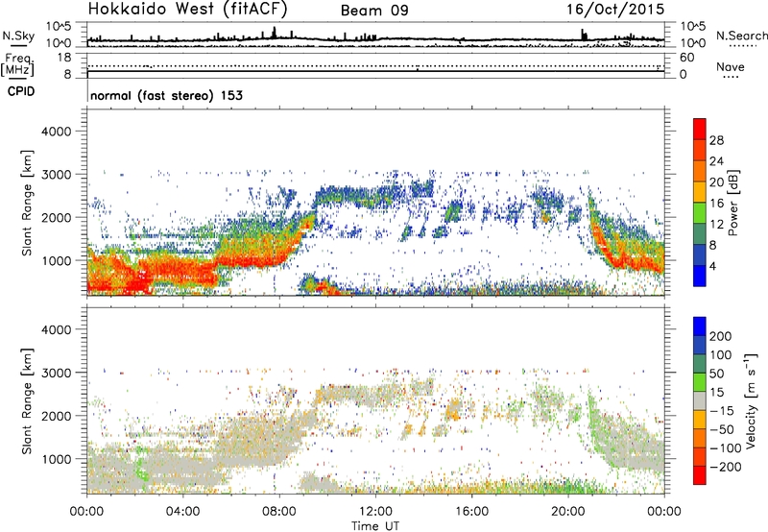
Task: Click the "24" value on the Power colorbar
Action: coord(716,161)
